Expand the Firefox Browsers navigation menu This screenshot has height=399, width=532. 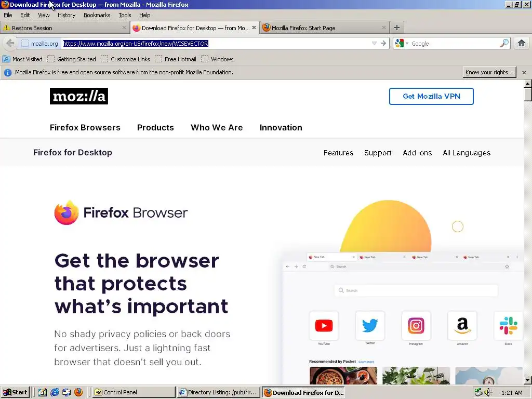85,128
